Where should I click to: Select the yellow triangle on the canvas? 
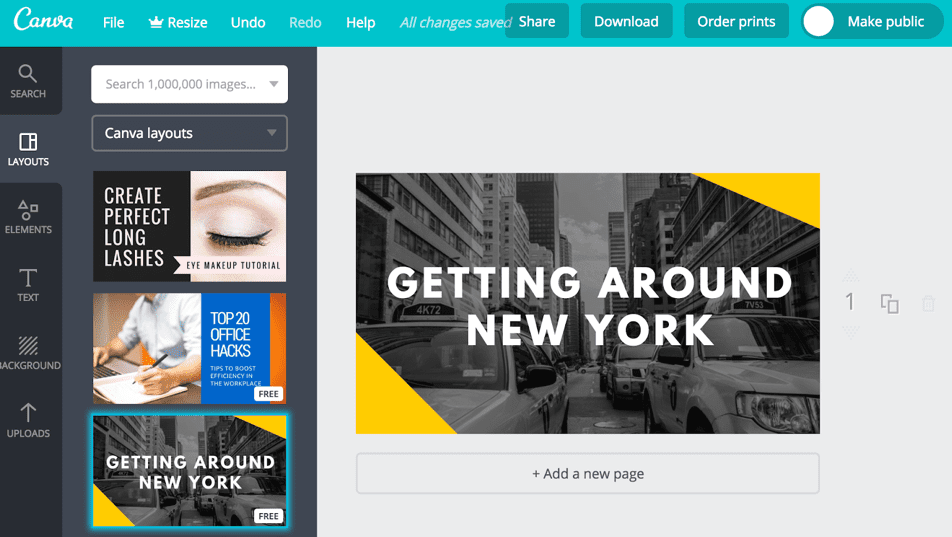[x=390, y=395]
